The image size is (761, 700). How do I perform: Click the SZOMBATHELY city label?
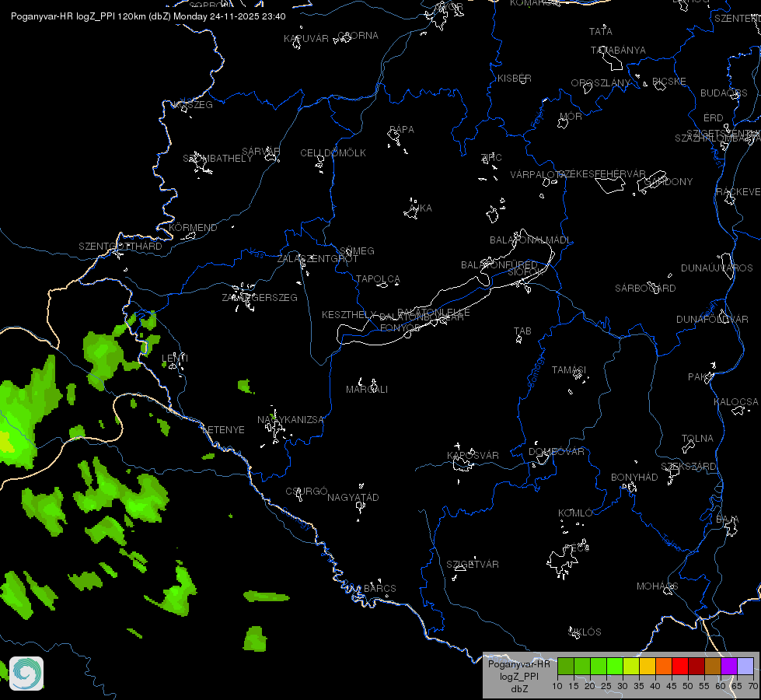click(x=218, y=159)
